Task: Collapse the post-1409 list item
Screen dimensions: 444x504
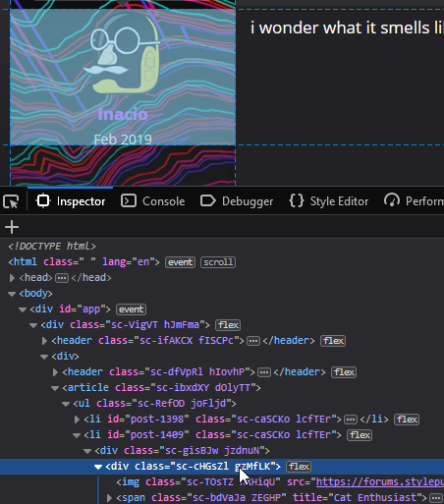Action: coord(77,435)
